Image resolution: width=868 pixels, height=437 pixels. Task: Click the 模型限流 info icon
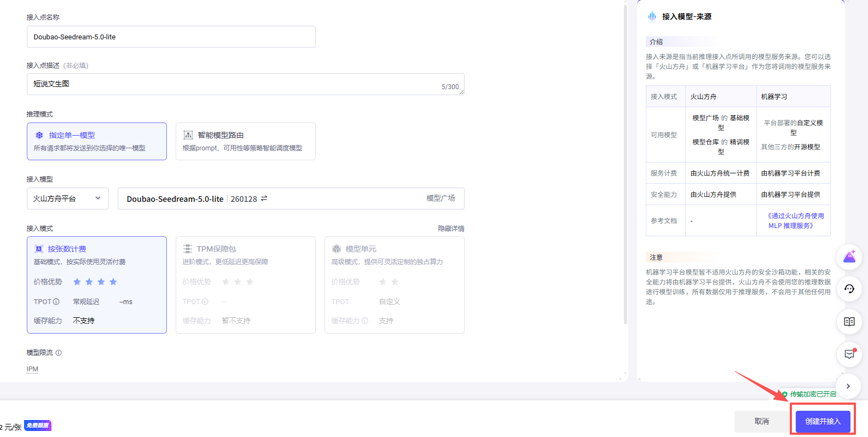point(59,353)
